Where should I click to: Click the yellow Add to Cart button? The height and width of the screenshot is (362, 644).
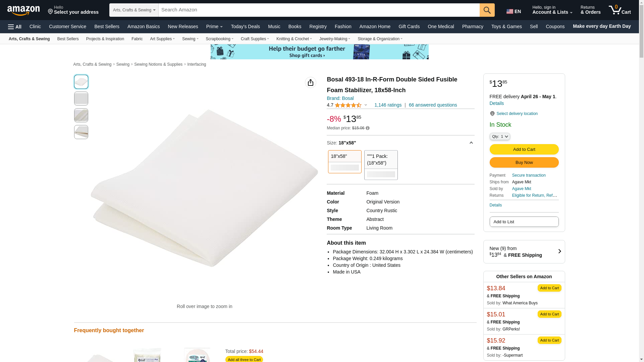[524, 149]
